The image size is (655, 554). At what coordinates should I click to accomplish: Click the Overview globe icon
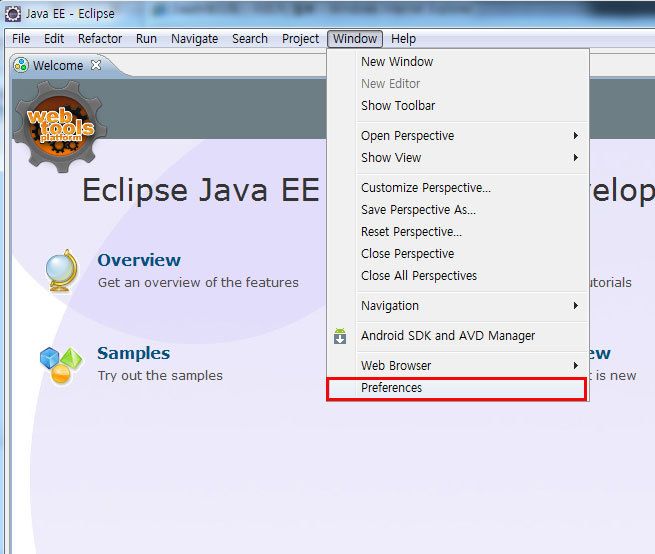click(x=61, y=271)
